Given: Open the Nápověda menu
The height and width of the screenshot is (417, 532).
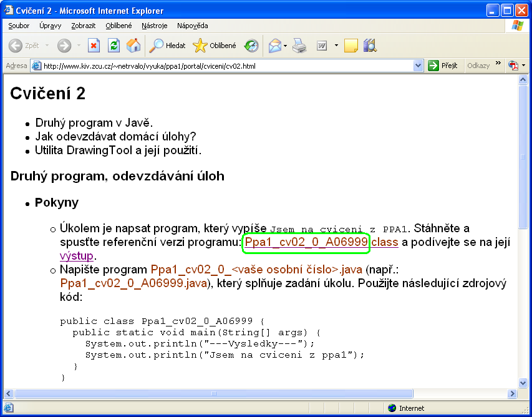Looking at the screenshot, I should [192, 26].
